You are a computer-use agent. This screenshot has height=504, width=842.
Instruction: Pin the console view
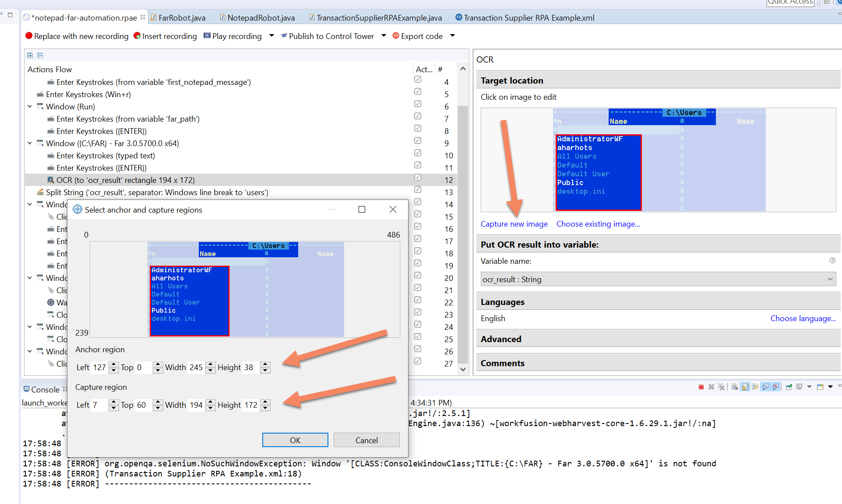tap(789, 387)
